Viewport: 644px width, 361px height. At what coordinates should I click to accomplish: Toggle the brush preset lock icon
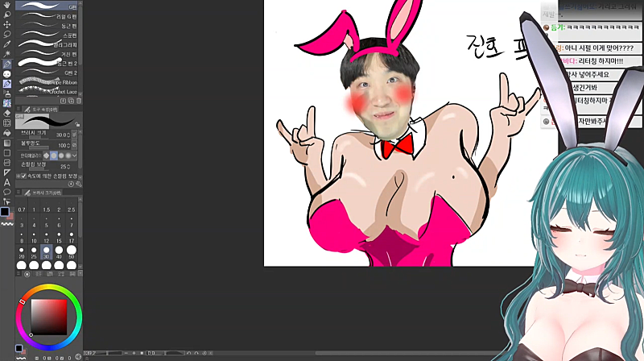pos(77,124)
